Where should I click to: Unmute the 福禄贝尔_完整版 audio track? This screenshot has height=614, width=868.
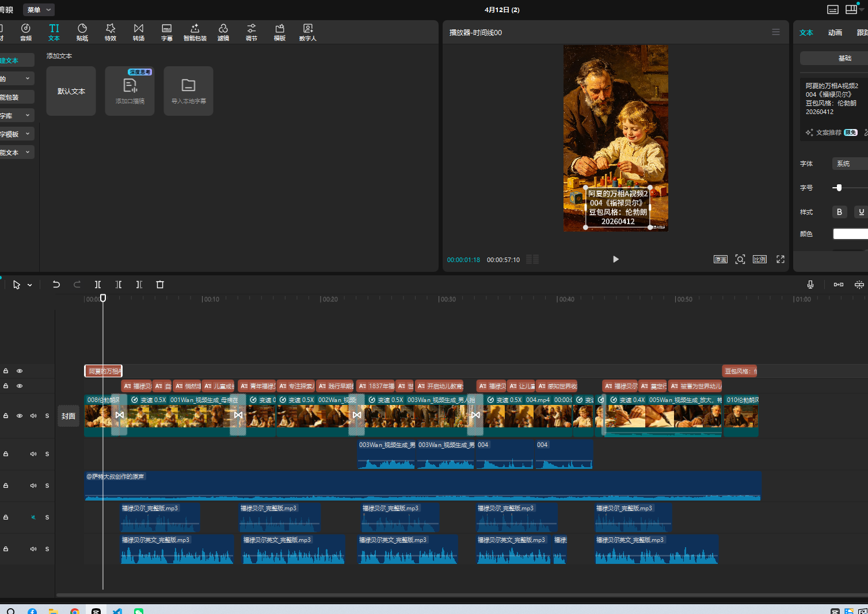[33, 517]
